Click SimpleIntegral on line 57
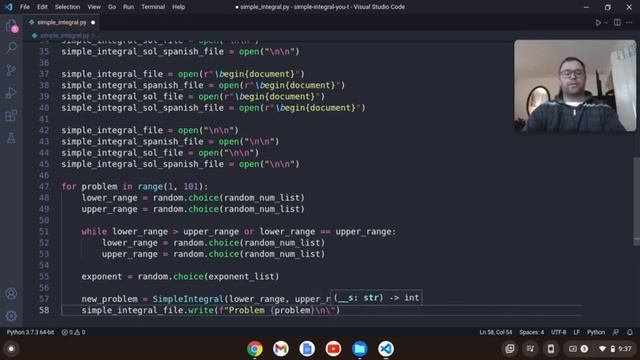The width and height of the screenshot is (640, 360). [x=188, y=299]
